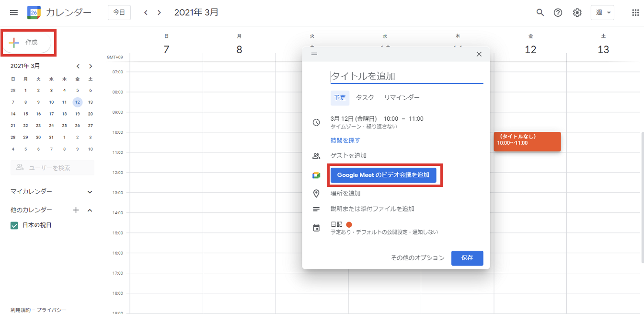Open the 時間を探す link

click(x=345, y=140)
